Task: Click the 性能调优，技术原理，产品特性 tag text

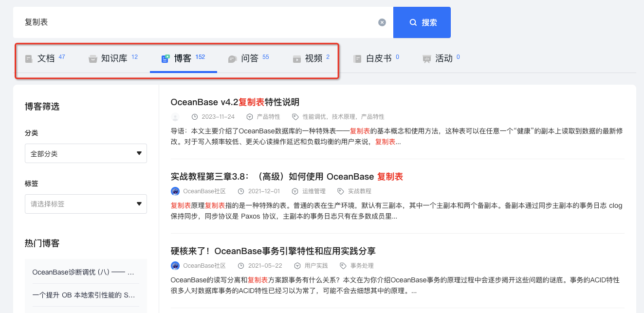Action: (344, 117)
